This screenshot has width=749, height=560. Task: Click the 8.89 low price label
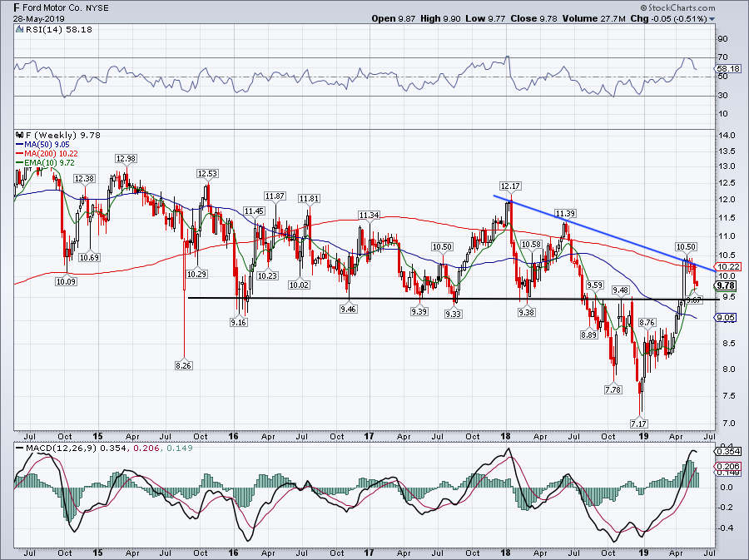click(x=589, y=335)
